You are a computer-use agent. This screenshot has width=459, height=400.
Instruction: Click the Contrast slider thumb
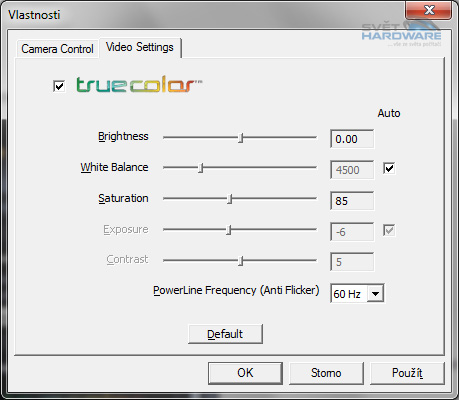tap(241, 261)
